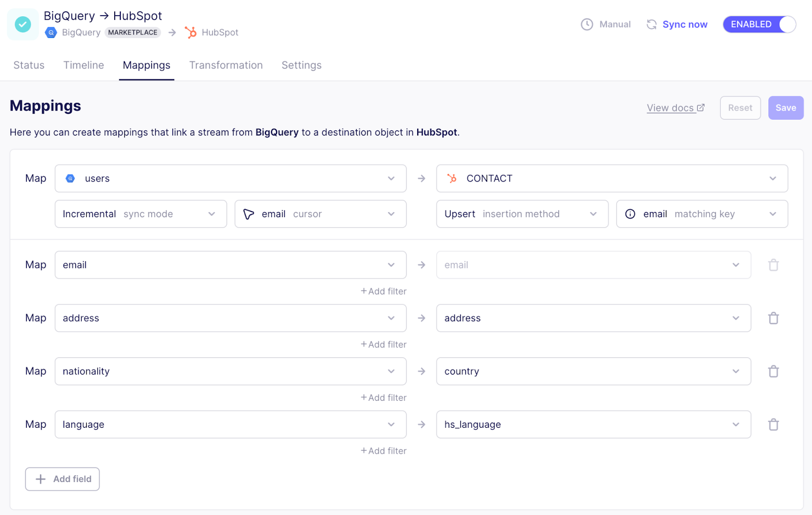This screenshot has height=515, width=812.
Task: Open the email matching key dropdown
Action: pos(702,214)
